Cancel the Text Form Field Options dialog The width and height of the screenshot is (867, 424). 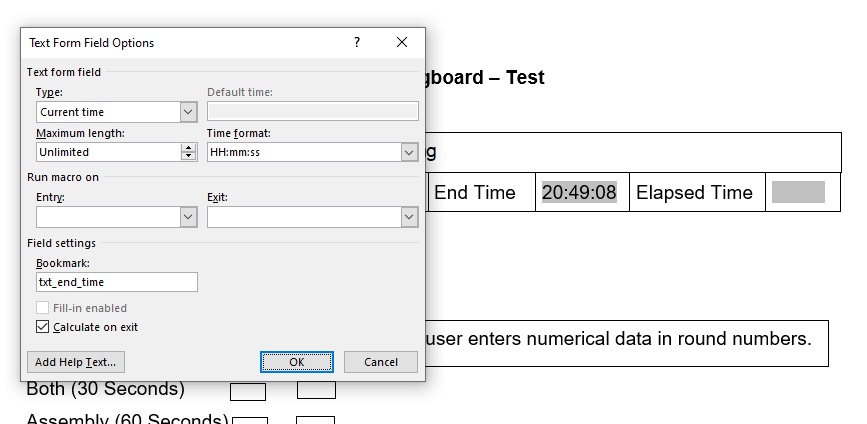[x=380, y=362]
